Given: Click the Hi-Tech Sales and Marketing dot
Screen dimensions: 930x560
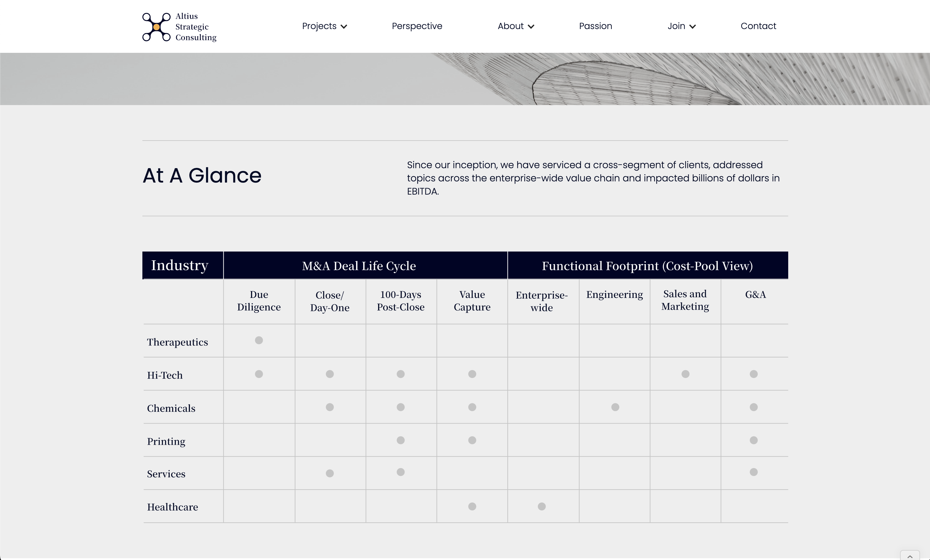Looking at the screenshot, I should [x=685, y=374].
